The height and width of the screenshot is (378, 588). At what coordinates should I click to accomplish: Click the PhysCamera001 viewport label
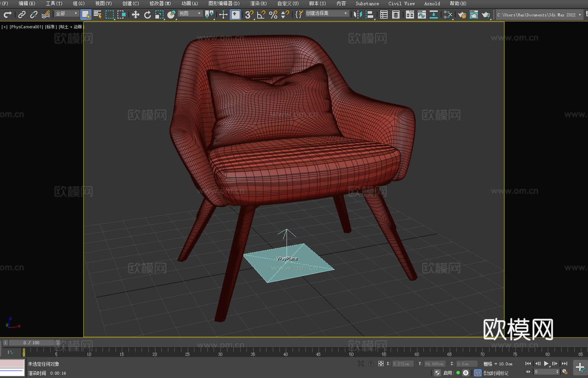[26, 27]
